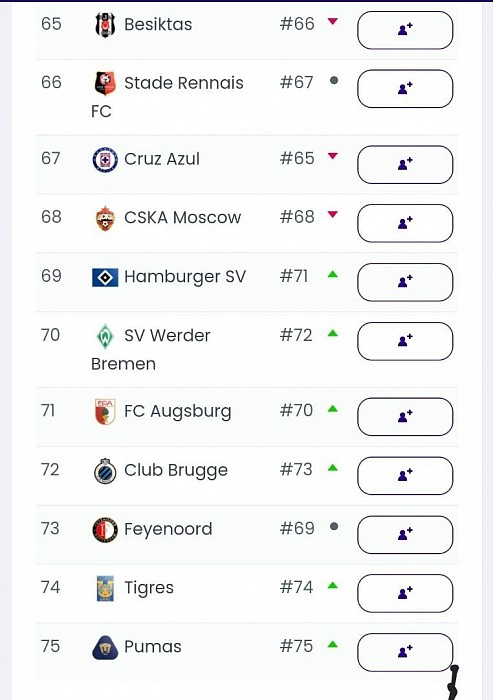Follow Pumas with the add-user button
Image resolution: width=493 pixels, height=700 pixels.
pos(405,652)
